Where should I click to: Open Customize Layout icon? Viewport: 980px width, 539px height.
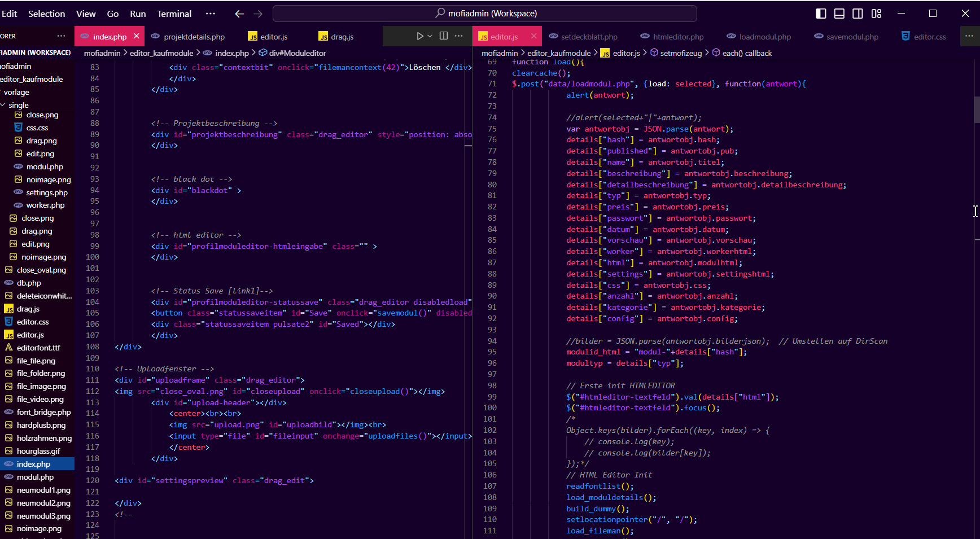coord(876,14)
